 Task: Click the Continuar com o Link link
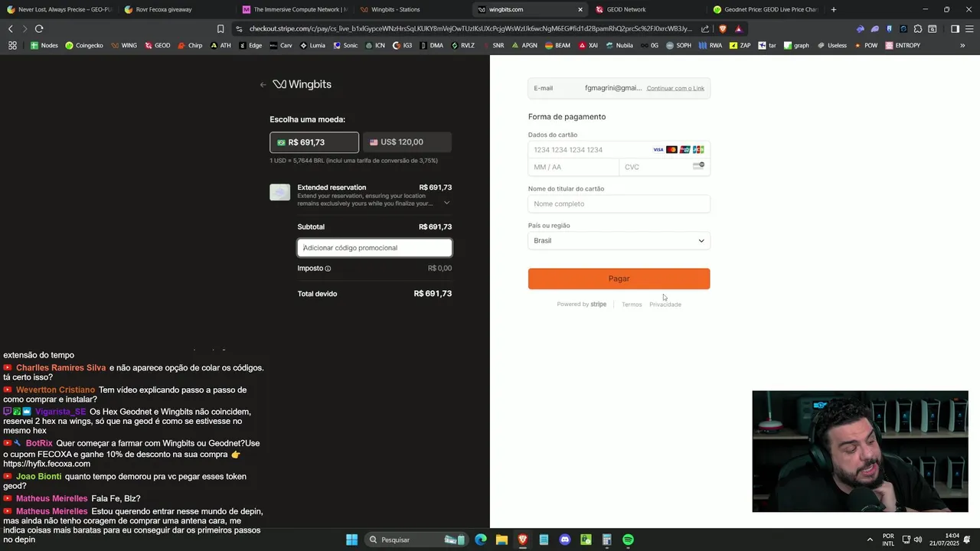pos(675,88)
